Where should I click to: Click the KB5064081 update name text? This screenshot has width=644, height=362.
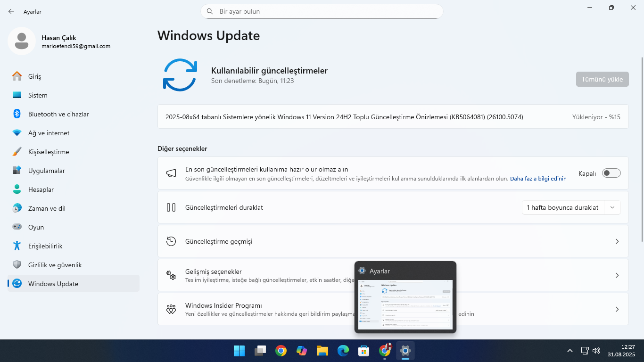point(344,117)
